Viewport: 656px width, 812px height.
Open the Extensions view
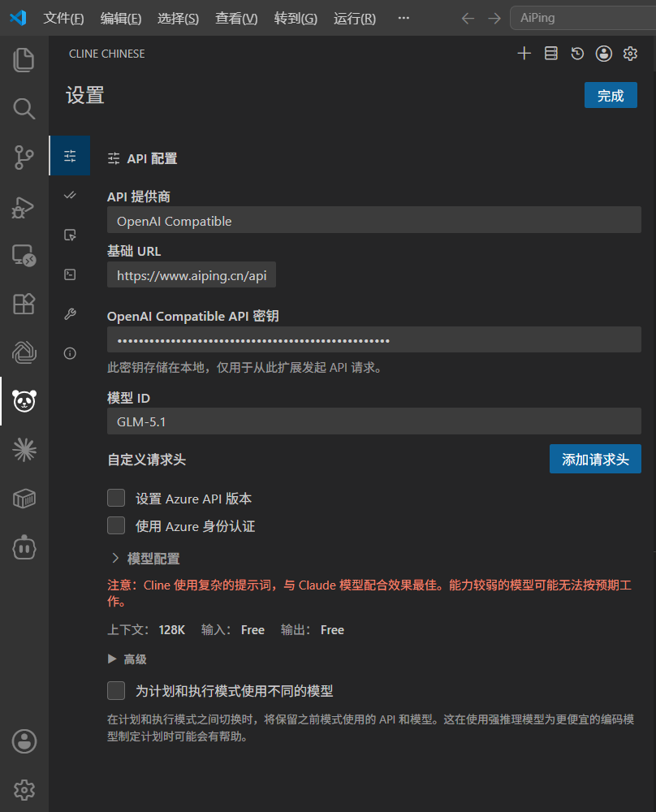[x=24, y=304]
